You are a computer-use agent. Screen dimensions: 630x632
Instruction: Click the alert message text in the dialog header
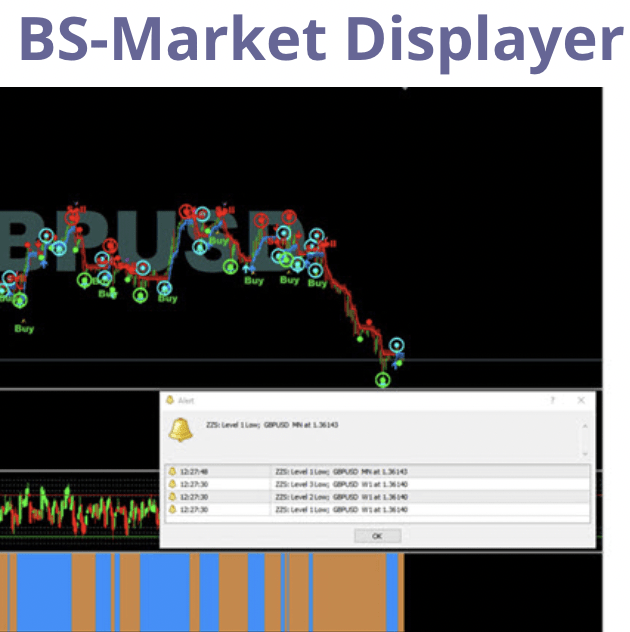[272, 425]
